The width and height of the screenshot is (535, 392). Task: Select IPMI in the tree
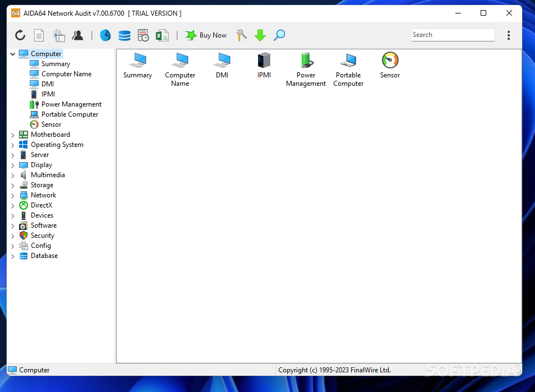(48, 94)
